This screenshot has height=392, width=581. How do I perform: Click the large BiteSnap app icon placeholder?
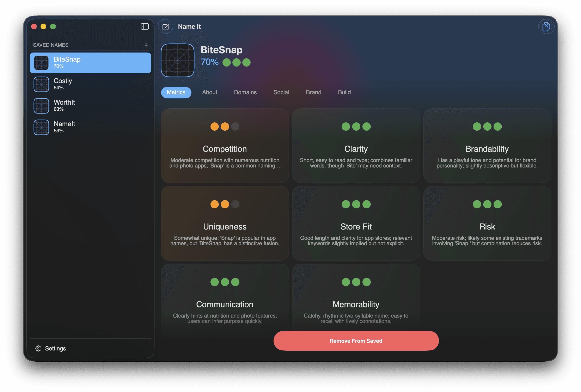click(x=177, y=60)
